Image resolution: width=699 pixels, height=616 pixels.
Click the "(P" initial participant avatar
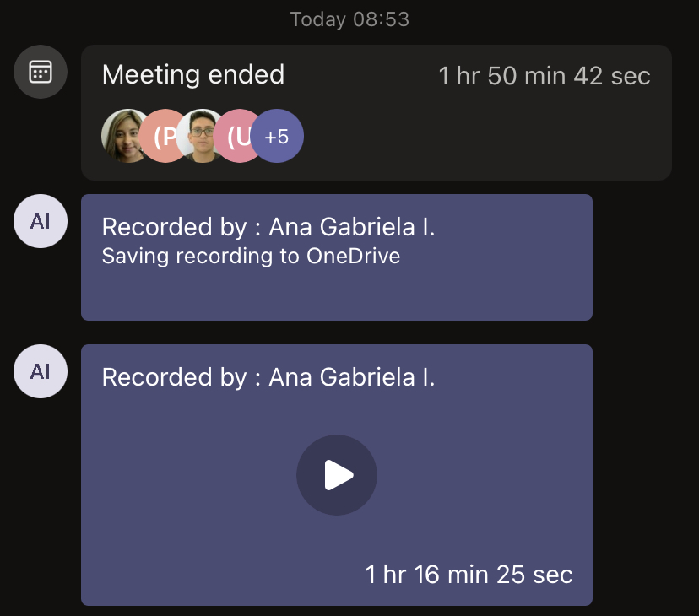coord(165,136)
